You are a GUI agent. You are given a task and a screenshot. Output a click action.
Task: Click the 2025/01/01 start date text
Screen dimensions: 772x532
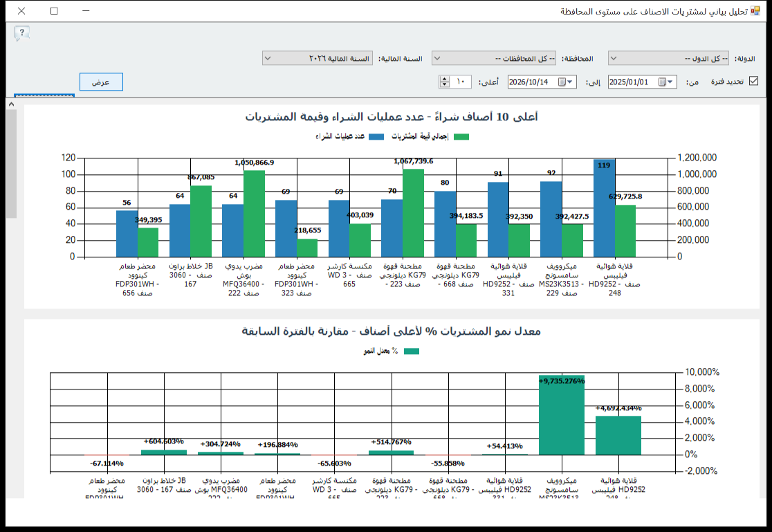[629, 82]
